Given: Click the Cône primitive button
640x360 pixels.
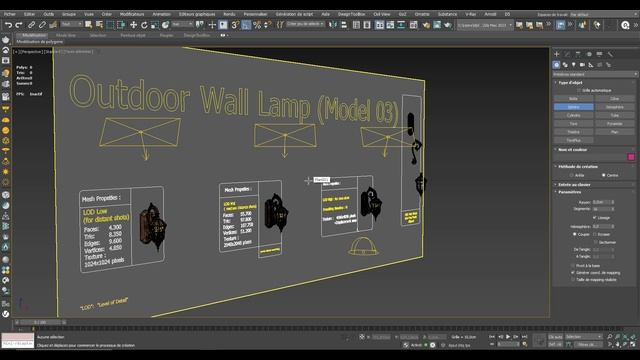Looking at the screenshot, I should point(615,99).
